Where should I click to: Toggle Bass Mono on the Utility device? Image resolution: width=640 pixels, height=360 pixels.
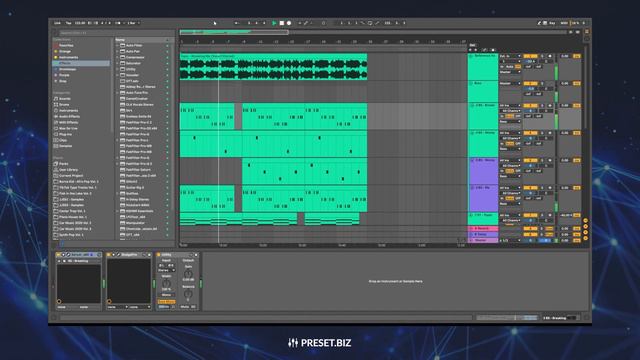point(166,302)
